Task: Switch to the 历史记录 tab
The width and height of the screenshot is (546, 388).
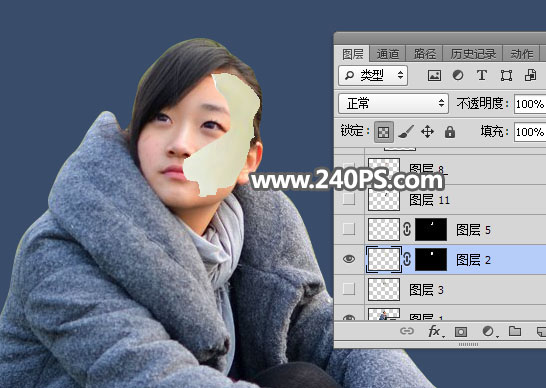Action: (x=473, y=54)
